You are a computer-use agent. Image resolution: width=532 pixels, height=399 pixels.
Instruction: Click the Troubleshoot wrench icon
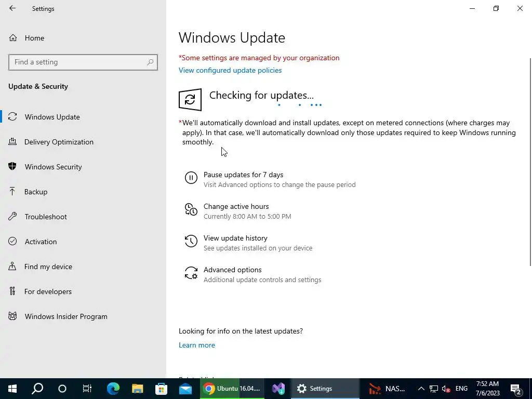click(x=12, y=216)
